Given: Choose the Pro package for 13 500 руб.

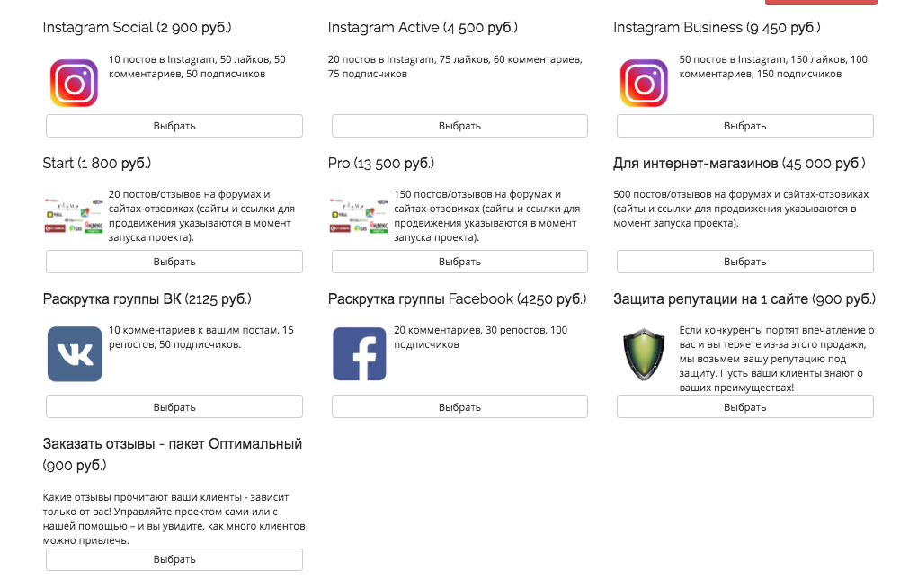Looking at the screenshot, I should [x=459, y=262].
